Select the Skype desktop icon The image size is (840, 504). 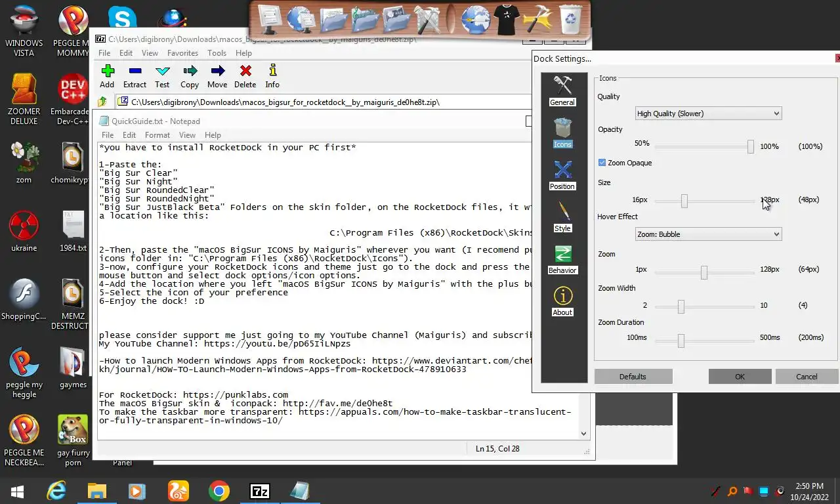pyautogui.click(x=122, y=18)
